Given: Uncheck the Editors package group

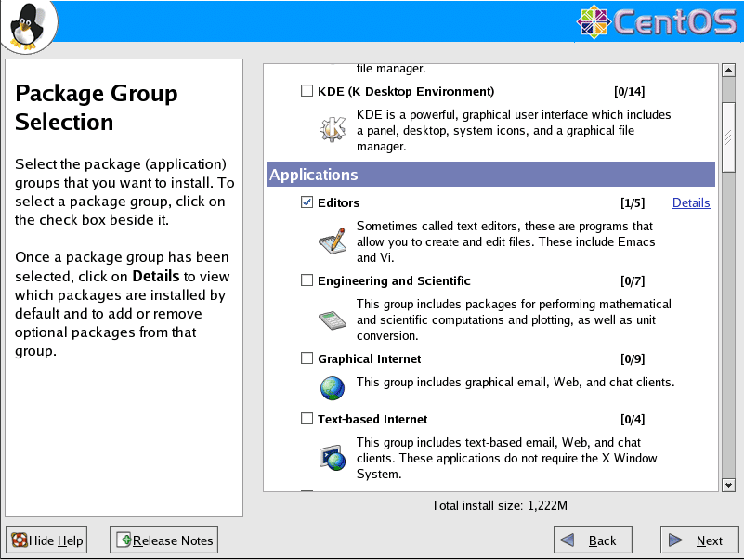Looking at the screenshot, I should coord(307,202).
